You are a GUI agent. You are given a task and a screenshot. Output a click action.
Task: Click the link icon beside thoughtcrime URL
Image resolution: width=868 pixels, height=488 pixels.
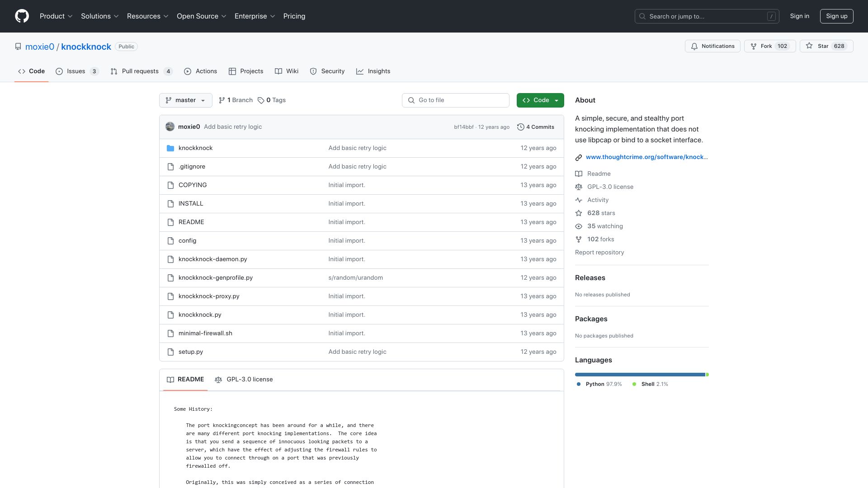(579, 157)
